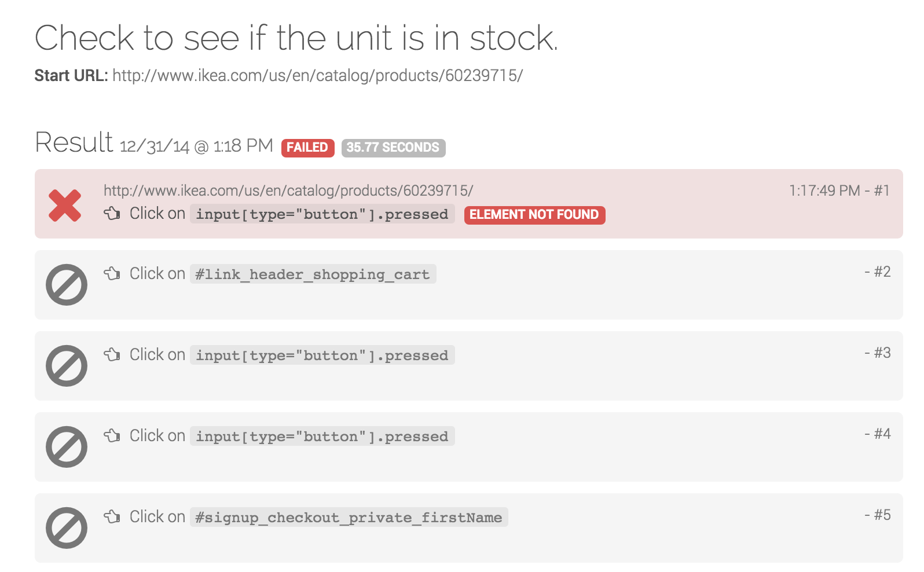Click the hand pointer icon beside #link_header_shopping_cart

point(112,273)
